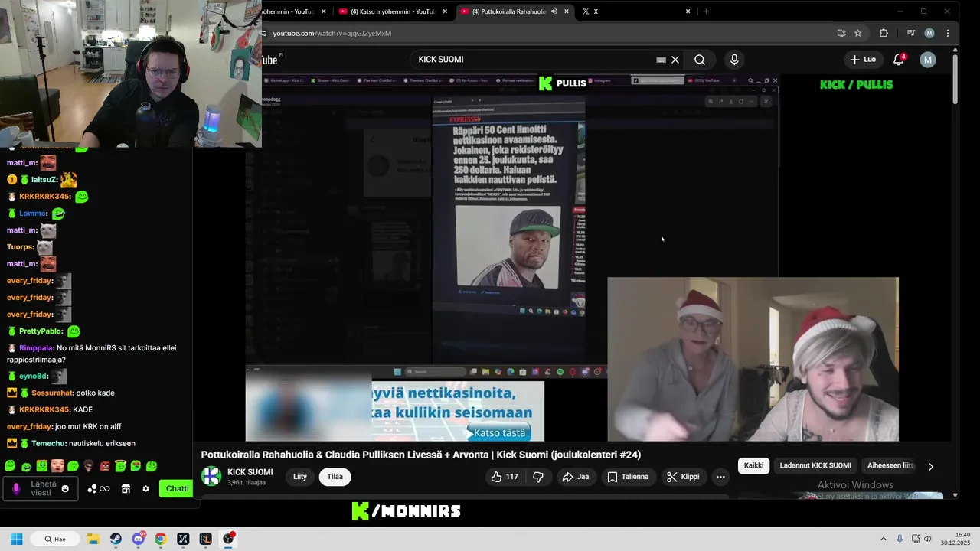Open the YouTube account avatar menu

pos(928,60)
